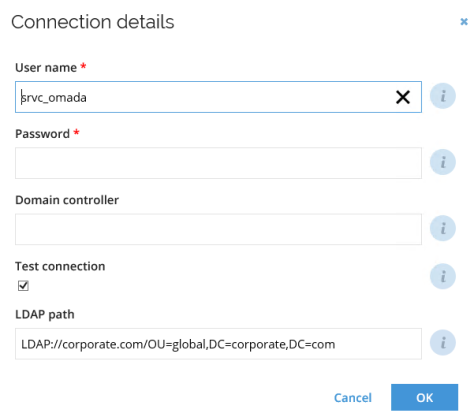
Task: Click the LDAP path label
Action: tap(45, 314)
